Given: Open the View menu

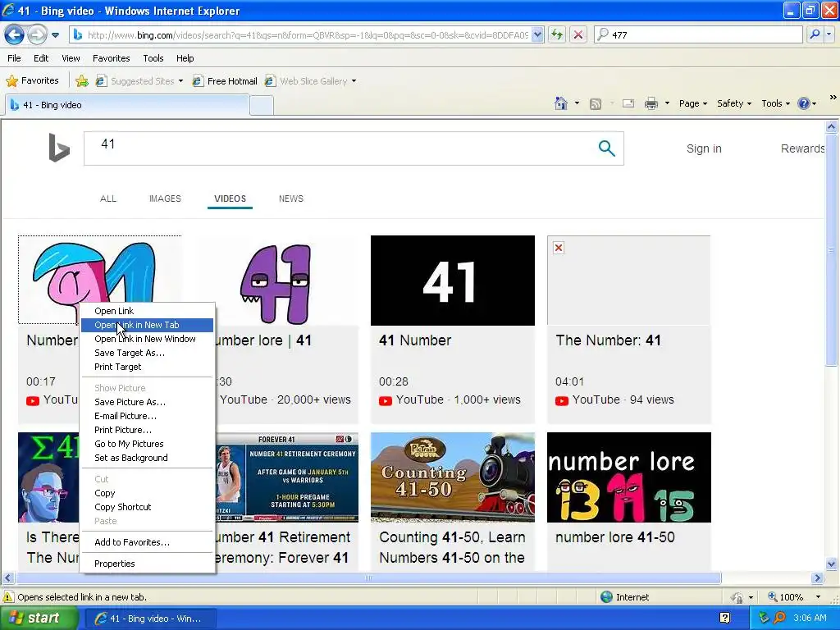Looking at the screenshot, I should [71, 58].
